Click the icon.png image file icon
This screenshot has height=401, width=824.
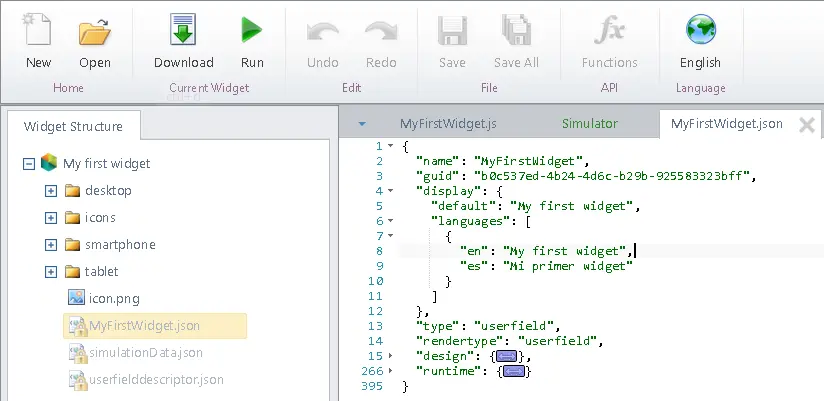click(76, 297)
